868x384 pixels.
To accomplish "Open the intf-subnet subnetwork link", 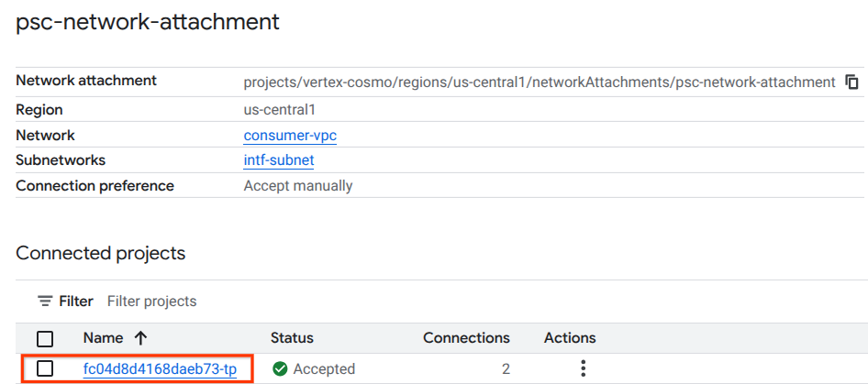I will [x=278, y=160].
